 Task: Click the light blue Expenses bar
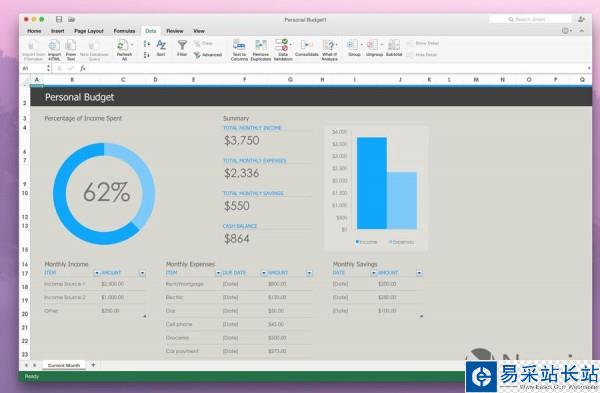pos(402,201)
